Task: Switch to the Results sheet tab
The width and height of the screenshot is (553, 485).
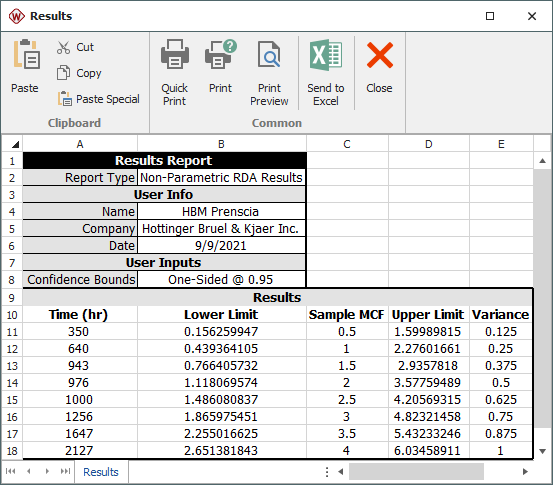Action: click(x=101, y=472)
